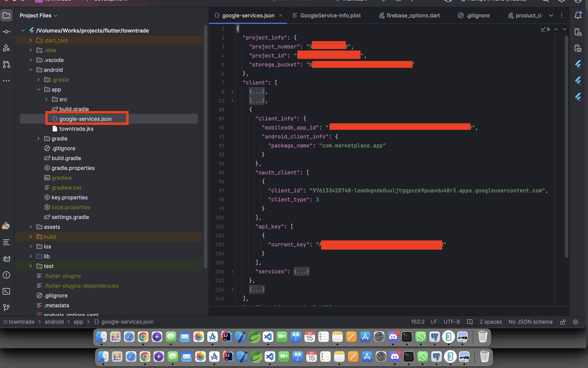588x368 pixels.
Task: Show hidden editor tabs dropdown
Action: click(x=551, y=15)
